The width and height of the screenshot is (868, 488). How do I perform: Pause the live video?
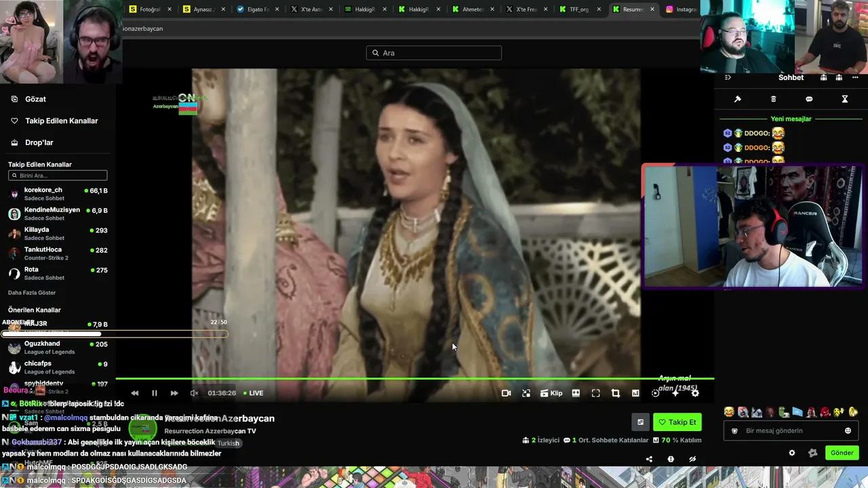[155, 393]
